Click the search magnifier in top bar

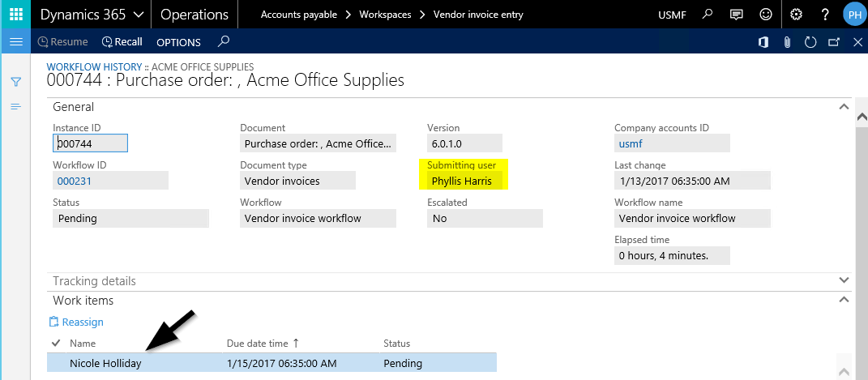[708, 15]
